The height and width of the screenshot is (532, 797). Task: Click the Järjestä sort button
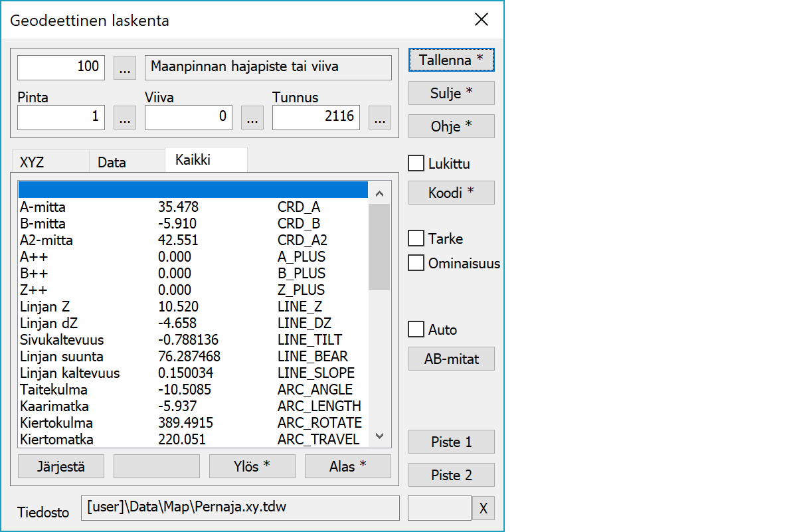coord(61,466)
